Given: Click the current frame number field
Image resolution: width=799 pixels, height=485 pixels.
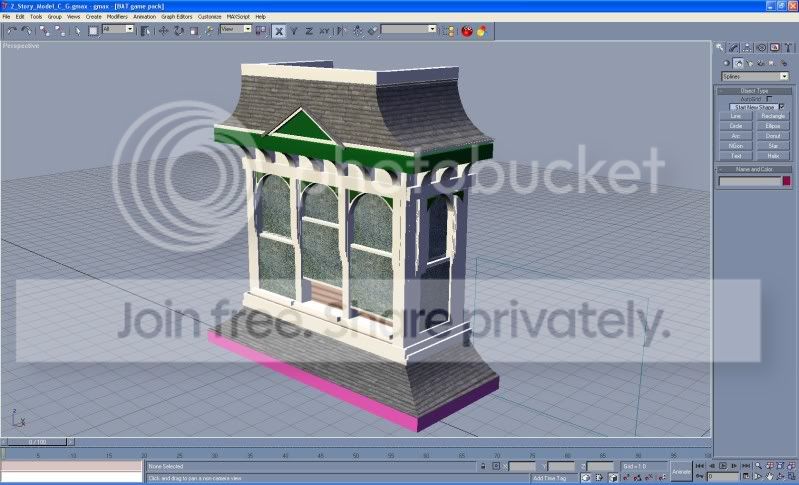Looking at the screenshot, I should coord(723,477).
